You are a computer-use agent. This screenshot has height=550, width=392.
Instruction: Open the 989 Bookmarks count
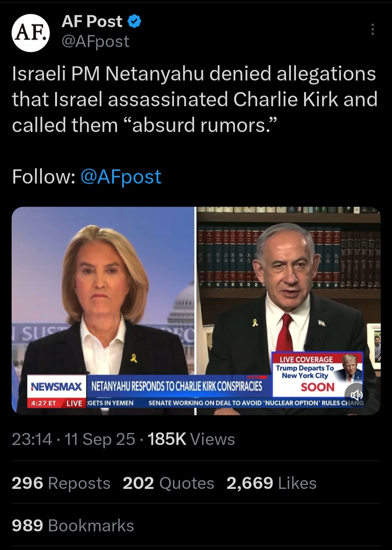73,526
